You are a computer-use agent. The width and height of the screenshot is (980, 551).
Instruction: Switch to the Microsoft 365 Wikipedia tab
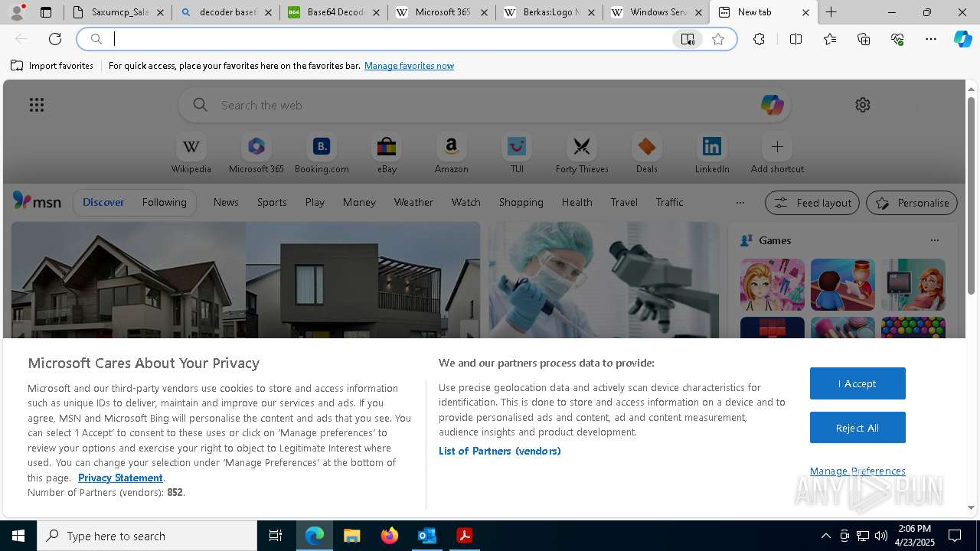pos(441,12)
